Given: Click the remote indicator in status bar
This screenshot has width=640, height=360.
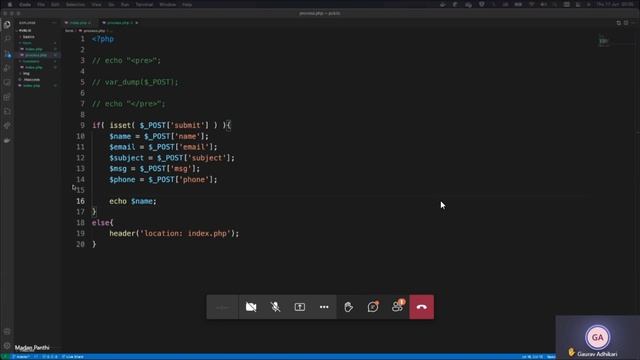Looking at the screenshot, I should [x=5, y=357].
